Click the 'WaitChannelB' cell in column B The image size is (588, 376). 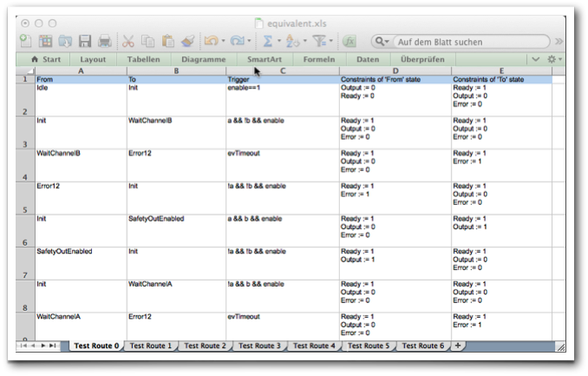click(x=176, y=132)
